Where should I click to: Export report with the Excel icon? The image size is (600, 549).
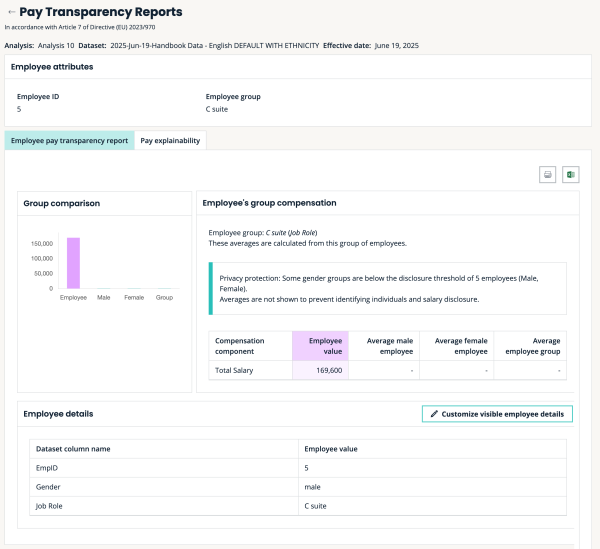571,174
